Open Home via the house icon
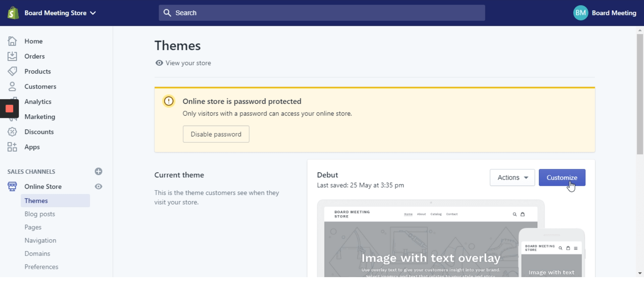The width and height of the screenshot is (644, 305). (12, 41)
